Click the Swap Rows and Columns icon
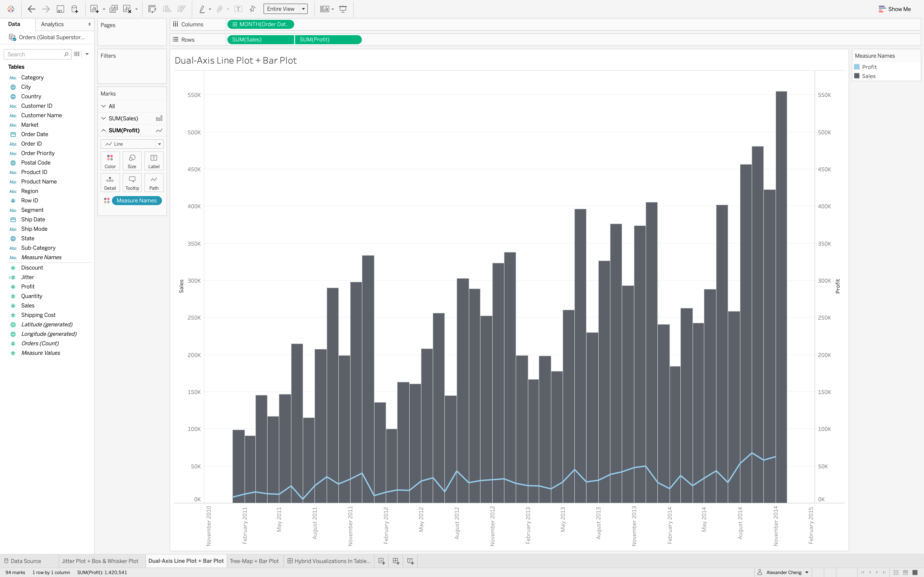The image size is (924, 577). tap(152, 8)
